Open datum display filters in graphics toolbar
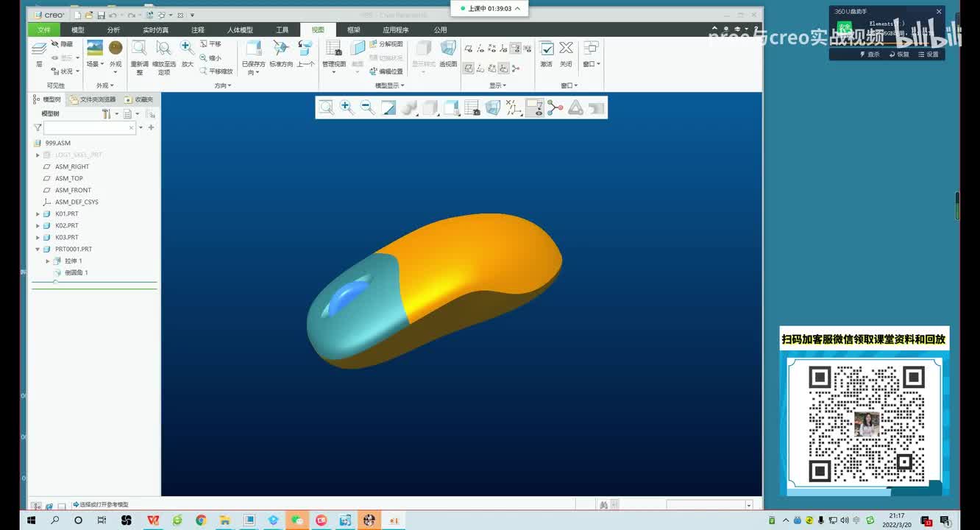 pyautogui.click(x=514, y=108)
